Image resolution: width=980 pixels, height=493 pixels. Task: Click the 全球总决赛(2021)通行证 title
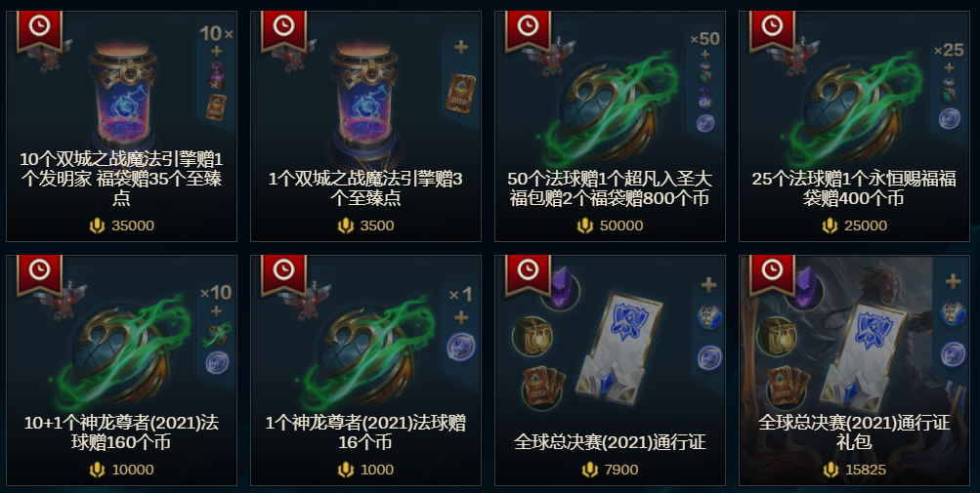point(610,442)
